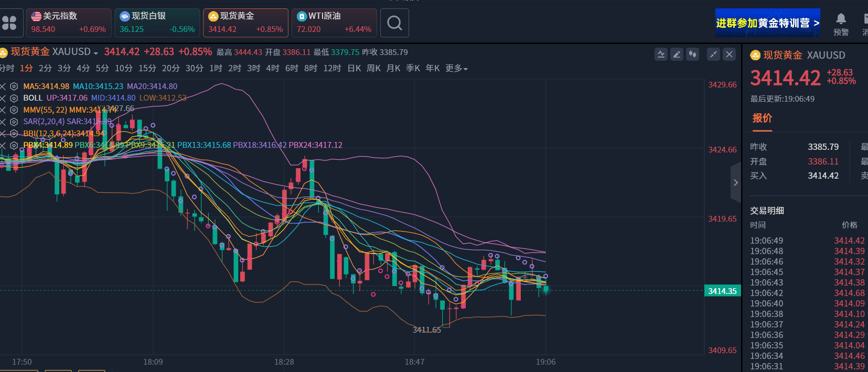Select the 现货白银 ticker card
The width and height of the screenshot is (868, 372).
(157, 23)
